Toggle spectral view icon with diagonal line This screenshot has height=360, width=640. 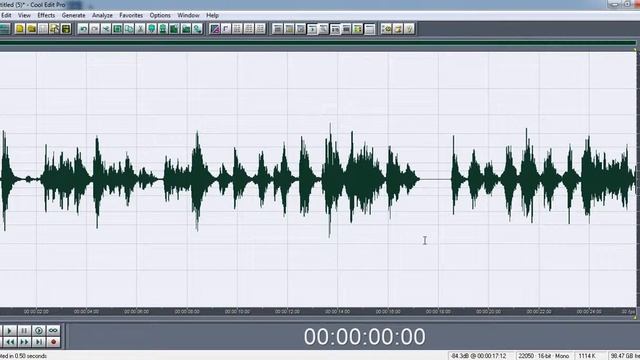[x=215, y=29]
